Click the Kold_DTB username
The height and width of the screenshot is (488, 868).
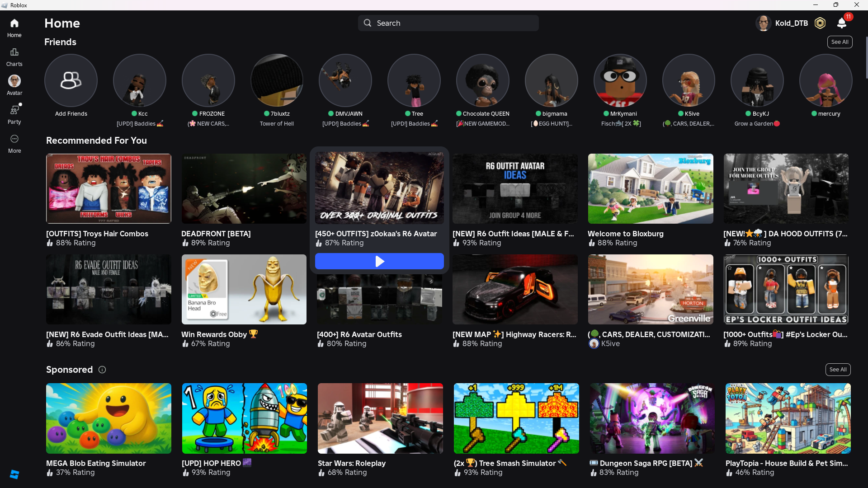tap(792, 23)
